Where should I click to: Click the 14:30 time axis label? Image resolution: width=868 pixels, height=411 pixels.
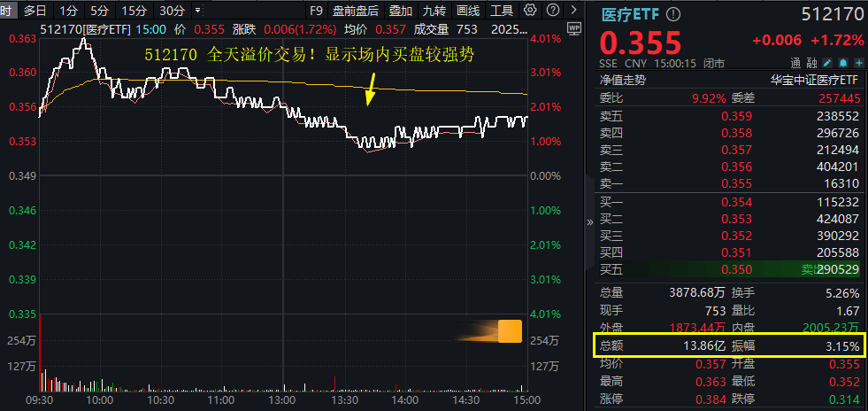(466, 399)
